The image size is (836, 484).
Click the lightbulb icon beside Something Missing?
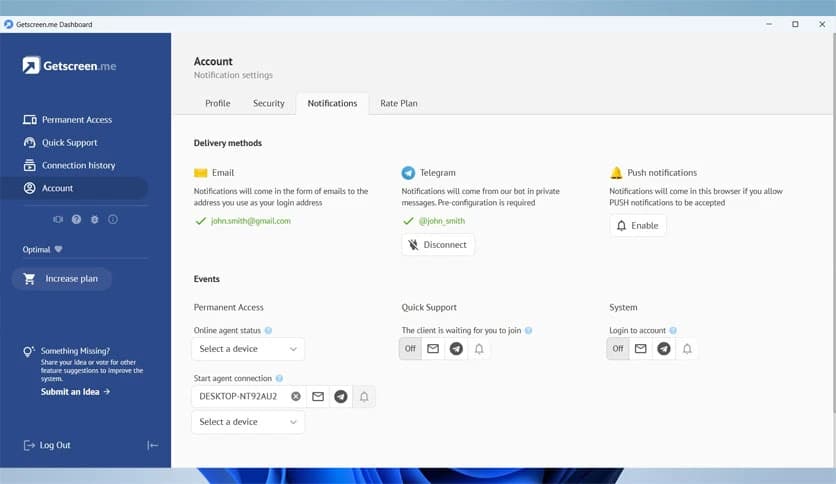pos(29,352)
